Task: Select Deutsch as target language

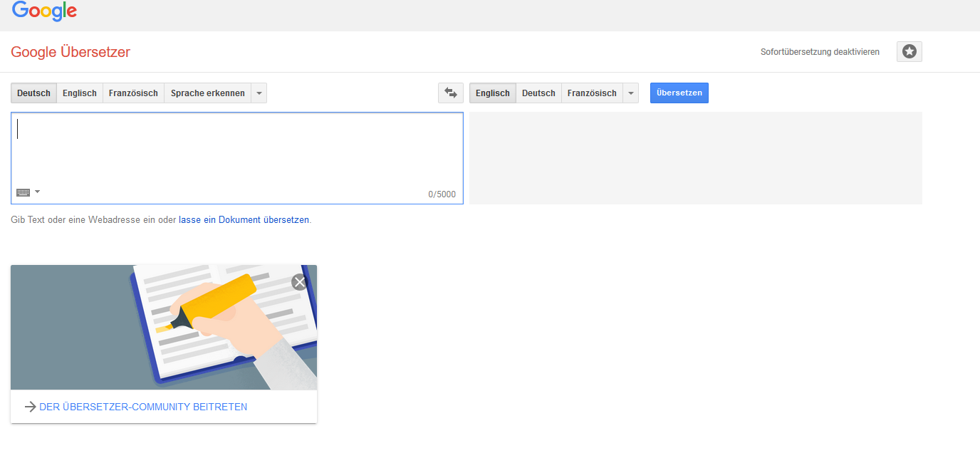Action: click(538, 93)
